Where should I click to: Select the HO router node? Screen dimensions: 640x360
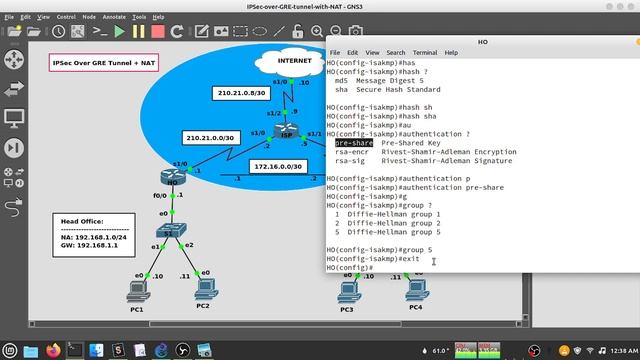coord(173,178)
